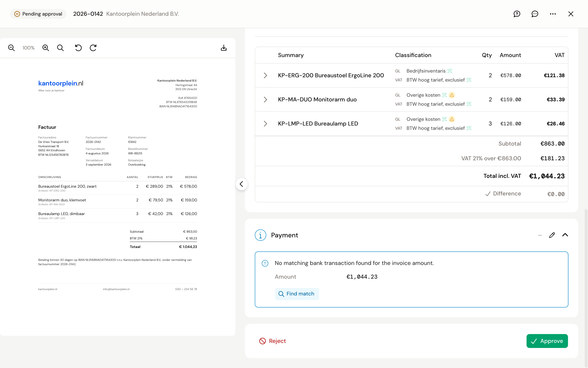This screenshot has width=588, height=368.
Task: Expand the KP-ERG-200 Bureaustoel line item
Action: coord(265,75)
